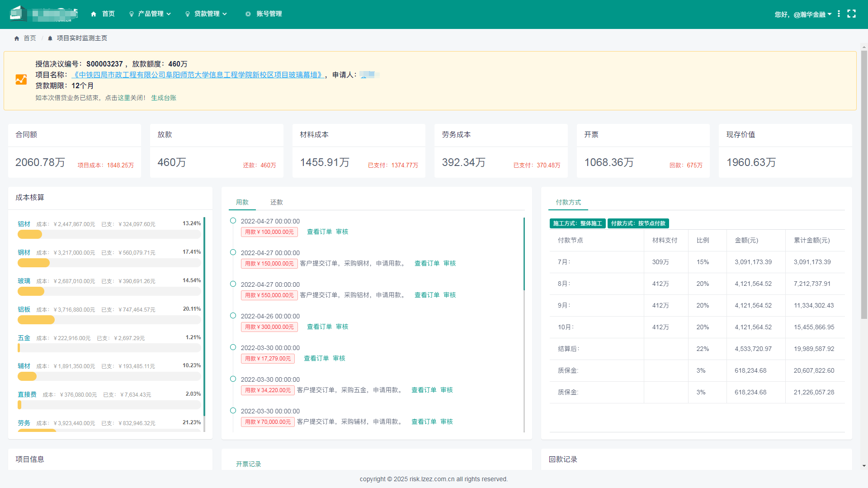Click 审核 for the ¥150,000.00 entry

pos(449,263)
